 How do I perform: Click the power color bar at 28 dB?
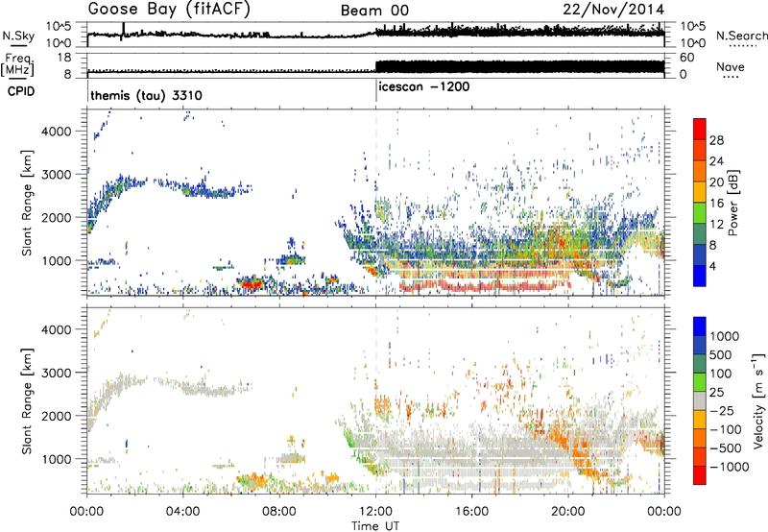(700, 140)
